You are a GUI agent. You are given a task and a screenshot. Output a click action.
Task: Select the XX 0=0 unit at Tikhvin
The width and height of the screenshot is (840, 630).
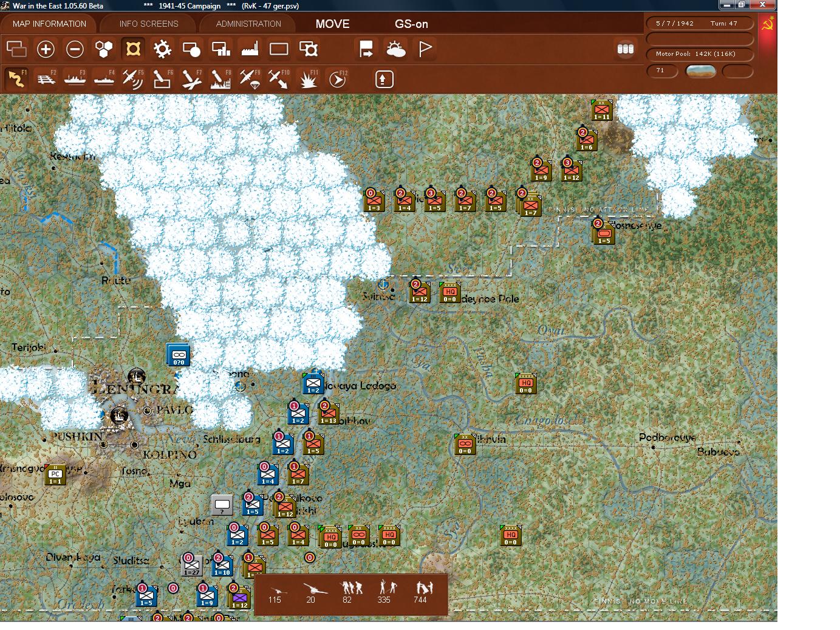click(465, 445)
